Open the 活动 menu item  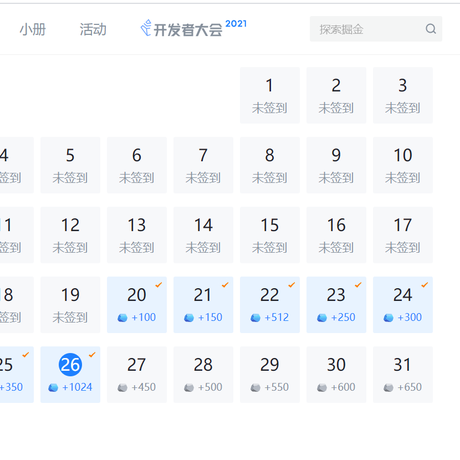pos(93,29)
